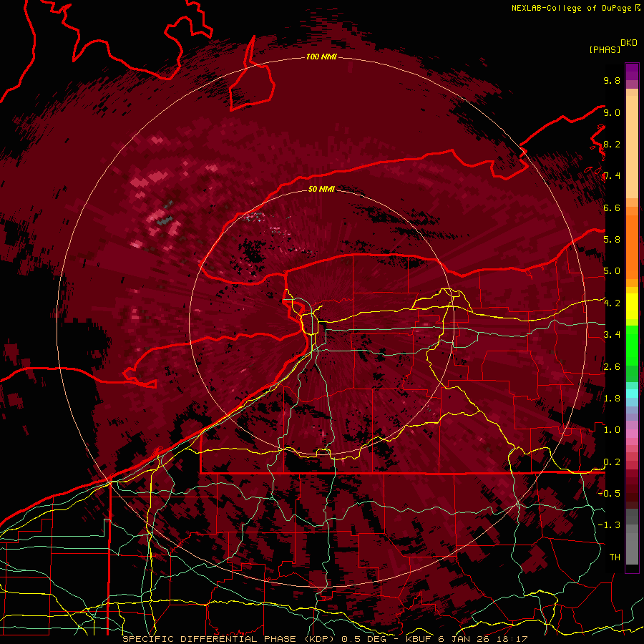
Task: Click the 3.4 scale value
Action: [x=612, y=335]
